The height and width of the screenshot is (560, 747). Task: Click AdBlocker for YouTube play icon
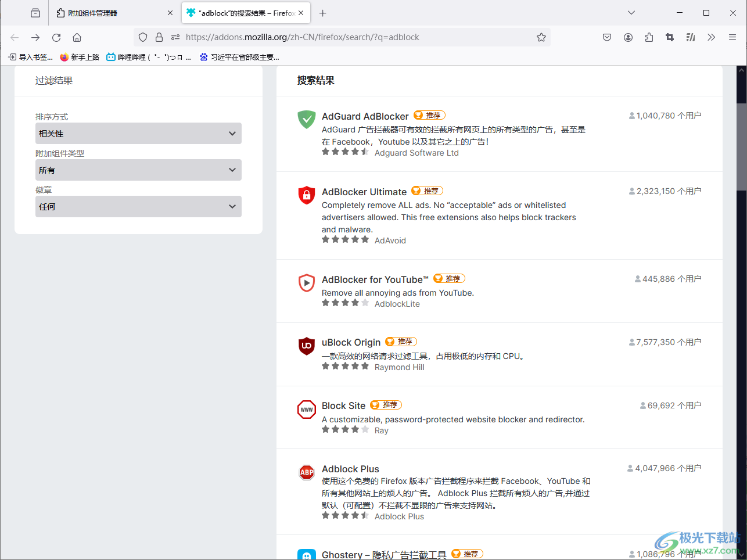point(307,283)
